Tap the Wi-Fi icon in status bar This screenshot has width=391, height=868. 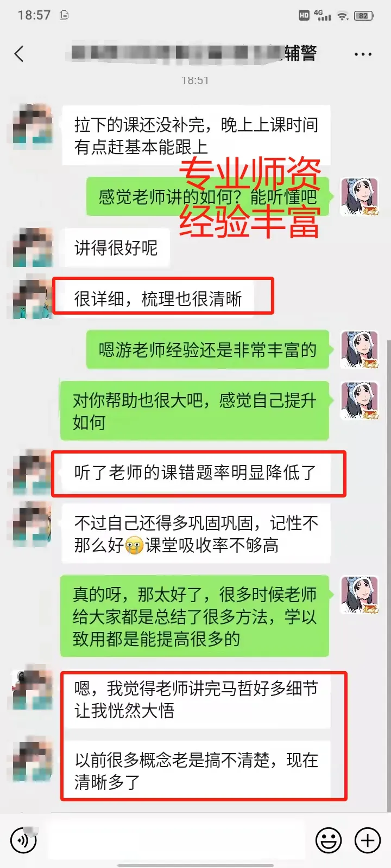(x=343, y=16)
